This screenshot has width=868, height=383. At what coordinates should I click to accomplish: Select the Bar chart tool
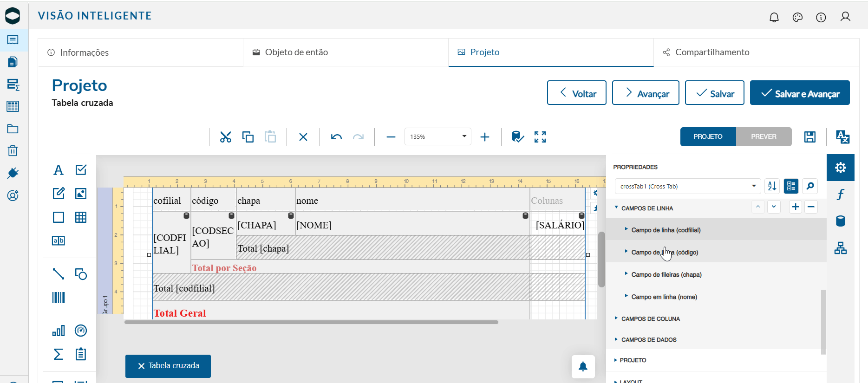pyautogui.click(x=59, y=331)
